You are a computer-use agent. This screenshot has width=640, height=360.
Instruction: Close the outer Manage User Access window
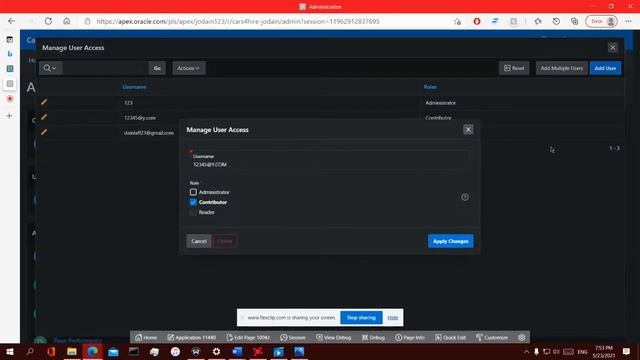[x=613, y=48]
